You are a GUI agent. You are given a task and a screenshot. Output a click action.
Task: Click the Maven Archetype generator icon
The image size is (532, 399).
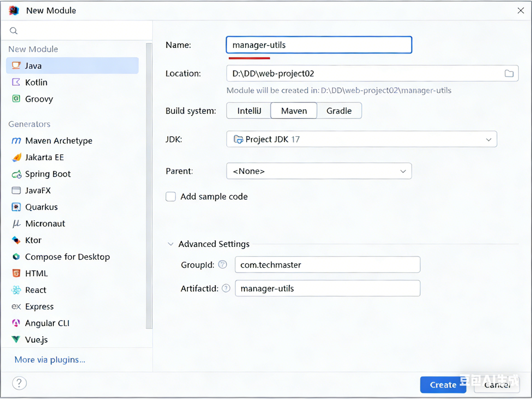point(16,141)
